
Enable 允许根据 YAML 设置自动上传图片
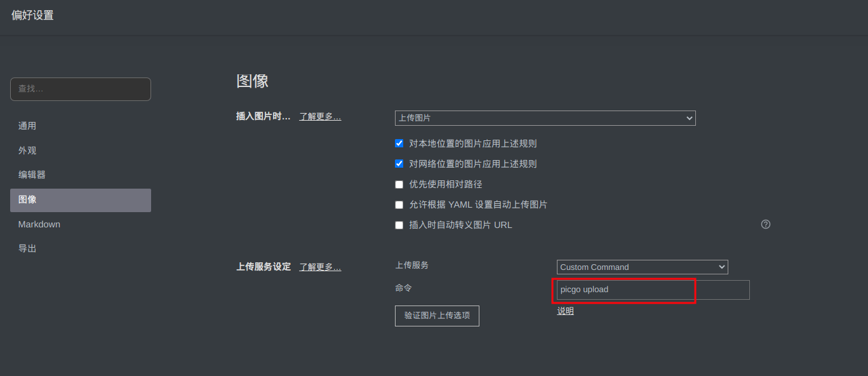pyautogui.click(x=399, y=205)
